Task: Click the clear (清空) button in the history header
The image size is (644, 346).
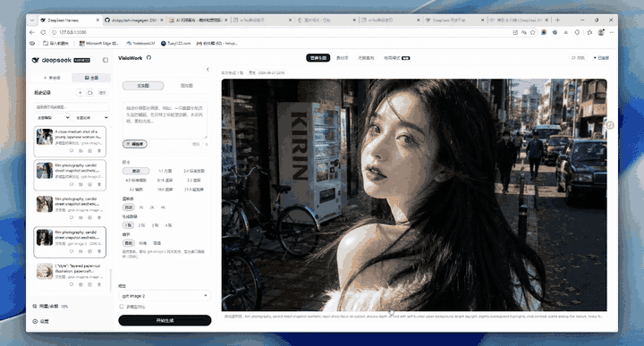Action: tap(103, 93)
